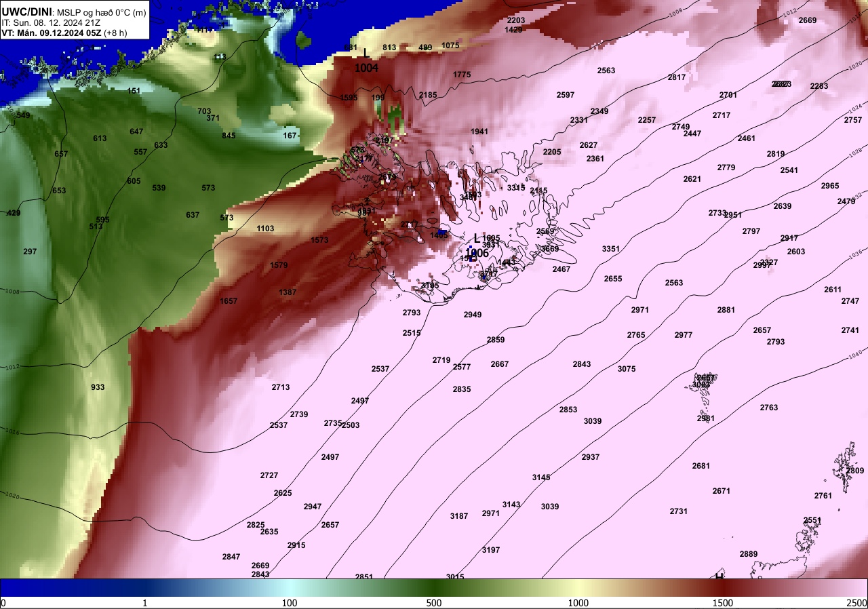Click the valid time 'VT: Mán. 09.12.2024 05Z'
The height and width of the screenshot is (609, 868).
(52, 33)
